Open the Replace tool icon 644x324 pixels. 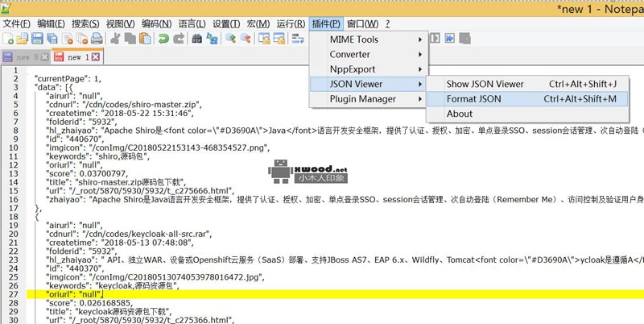(212, 39)
